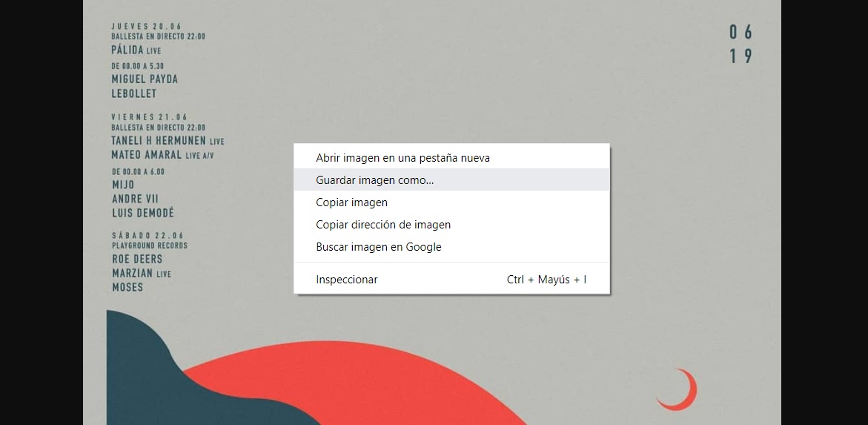Image resolution: width=868 pixels, height=425 pixels.
Task: Click the red crescent moon on poster
Action: click(x=682, y=393)
